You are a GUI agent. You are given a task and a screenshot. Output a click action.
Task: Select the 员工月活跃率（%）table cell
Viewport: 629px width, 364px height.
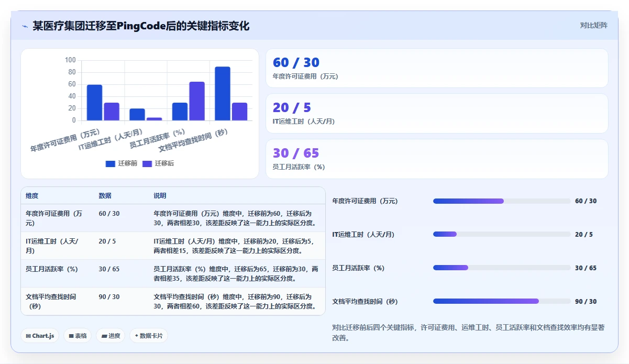click(x=58, y=273)
